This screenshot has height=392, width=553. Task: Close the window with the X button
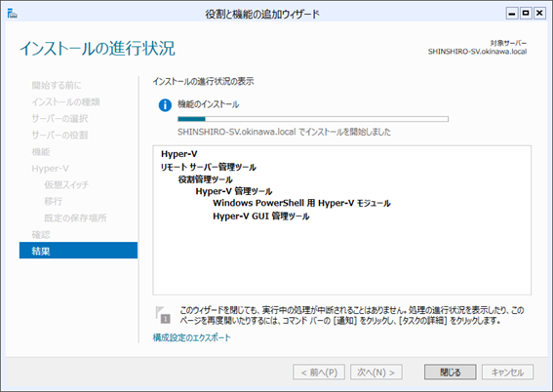[539, 14]
